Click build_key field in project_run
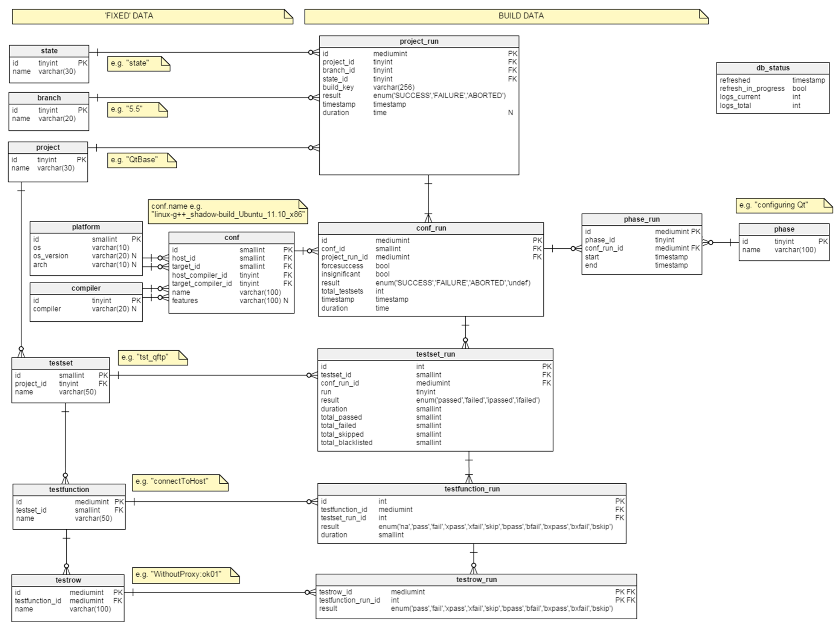The height and width of the screenshot is (637, 840). pyautogui.click(x=338, y=87)
